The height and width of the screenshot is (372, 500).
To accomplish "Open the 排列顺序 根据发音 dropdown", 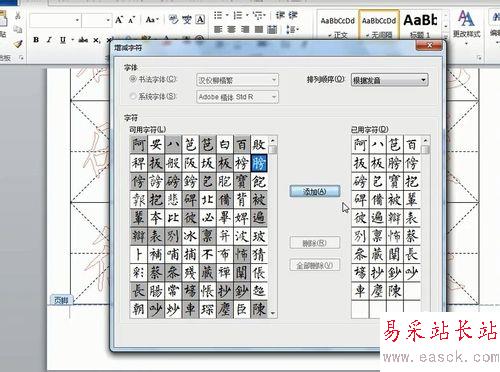I will pos(389,80).
